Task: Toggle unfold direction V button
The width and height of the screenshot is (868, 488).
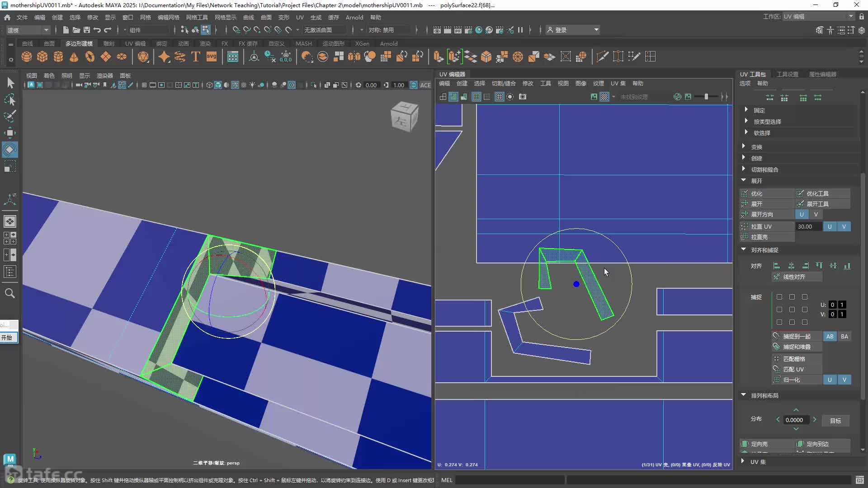Action: click(816, 214)
